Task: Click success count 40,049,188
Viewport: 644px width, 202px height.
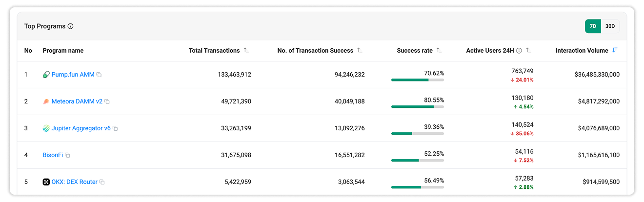Action: click(350, 101)
